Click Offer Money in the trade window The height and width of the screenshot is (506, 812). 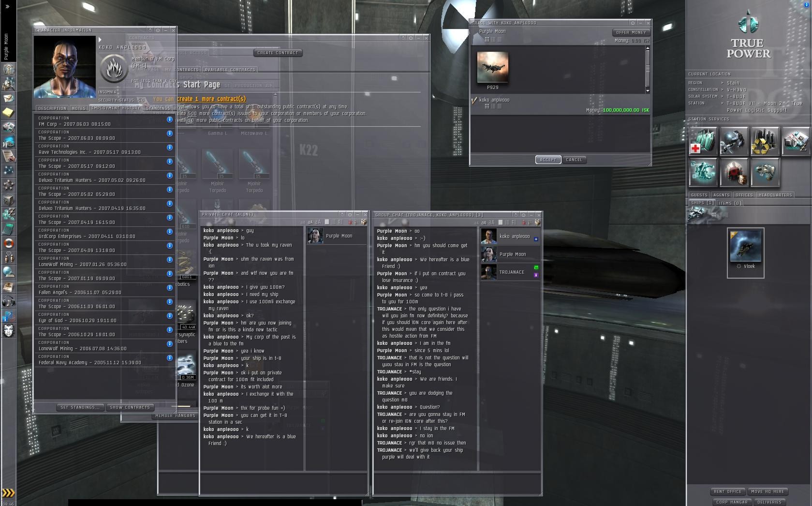[631, 32]
